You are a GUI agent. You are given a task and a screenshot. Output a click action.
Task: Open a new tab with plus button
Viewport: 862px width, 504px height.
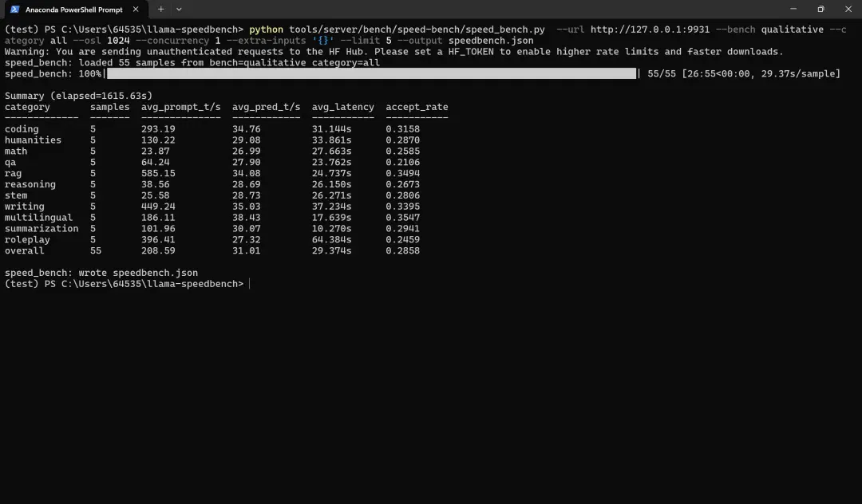click(x=160, y=10)
